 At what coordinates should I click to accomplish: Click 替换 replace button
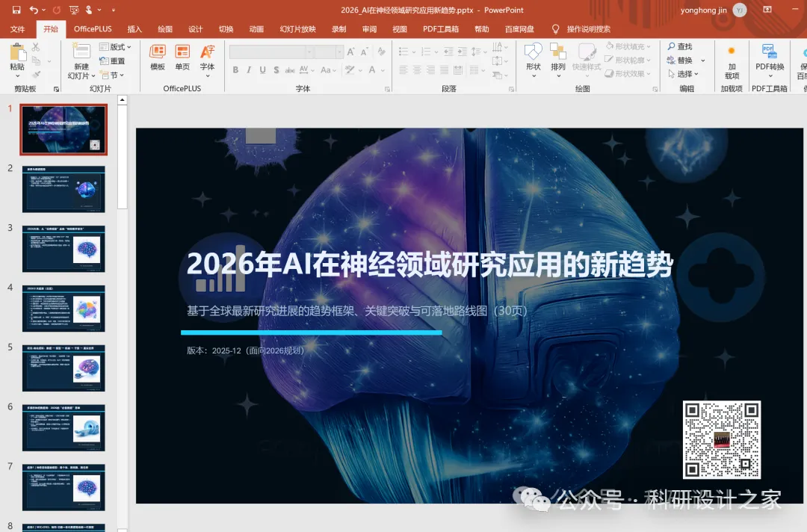coord(680,61)
